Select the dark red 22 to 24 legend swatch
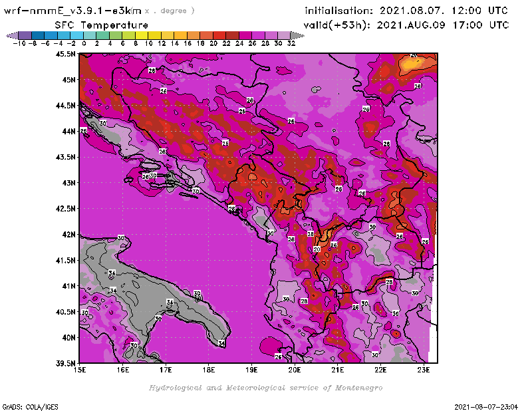The height and width of the screenshot is (411, 532). pyautogui.click(x=232, y=35)
